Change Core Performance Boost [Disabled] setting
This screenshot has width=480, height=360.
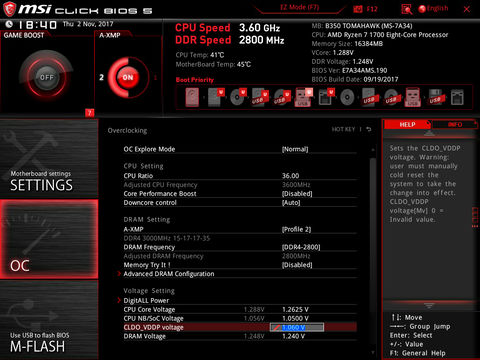coord(240,194)
